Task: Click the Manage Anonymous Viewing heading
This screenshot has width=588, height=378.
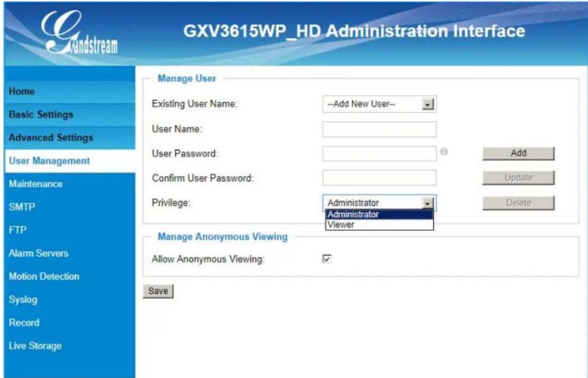Action: click(223, 237)
